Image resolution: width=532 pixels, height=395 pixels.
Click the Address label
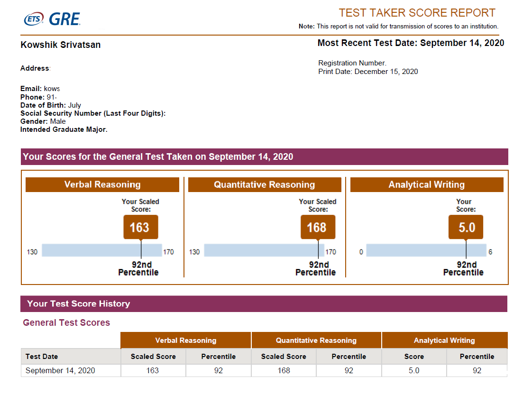[35, 68]
